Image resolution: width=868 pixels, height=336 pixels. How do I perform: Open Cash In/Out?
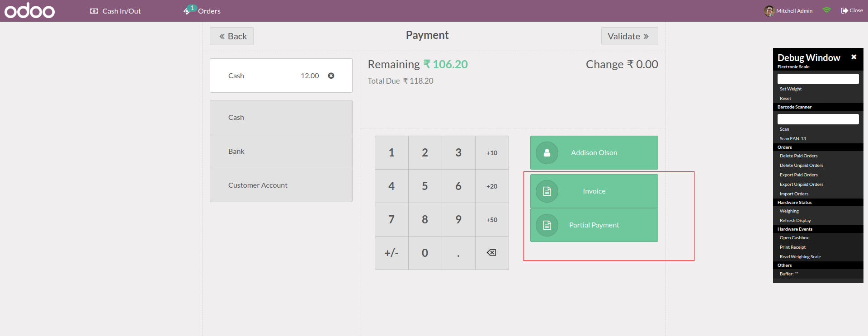[x=116, y=11]
